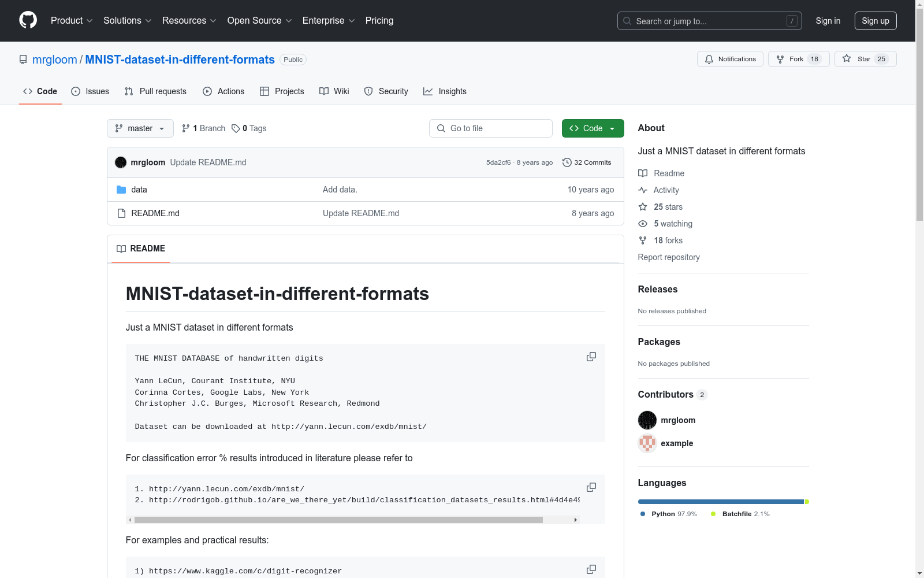Open the Batchfile 2.1% language link
The height and width of the screenshot is (578, 924).
740,514
